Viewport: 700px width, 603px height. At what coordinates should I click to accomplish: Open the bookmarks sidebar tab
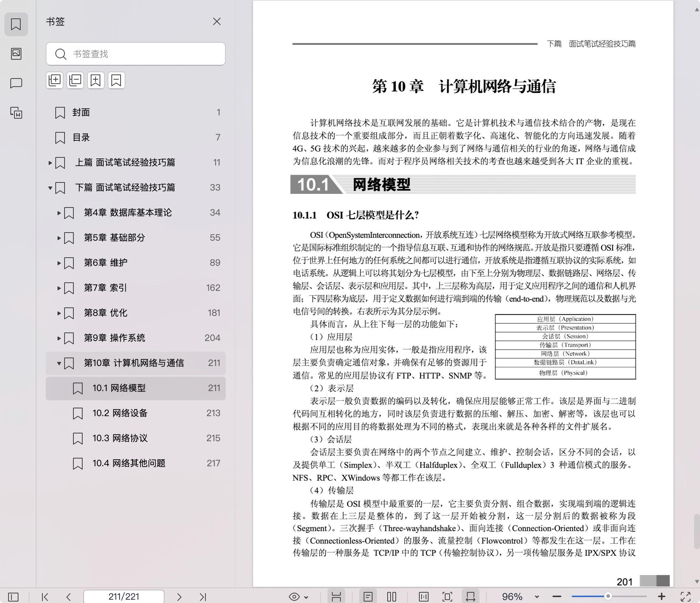(16, 24)
